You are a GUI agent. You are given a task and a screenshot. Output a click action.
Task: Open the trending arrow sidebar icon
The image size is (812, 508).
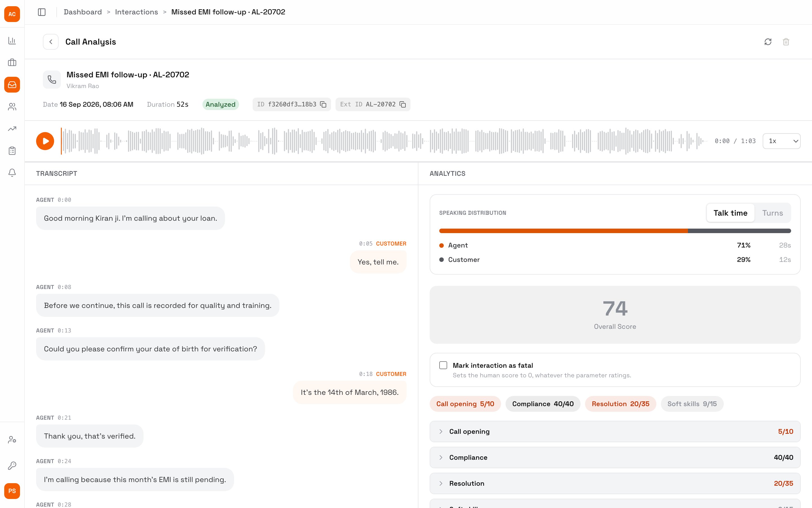pyautogui.click(x=12, y=129)
